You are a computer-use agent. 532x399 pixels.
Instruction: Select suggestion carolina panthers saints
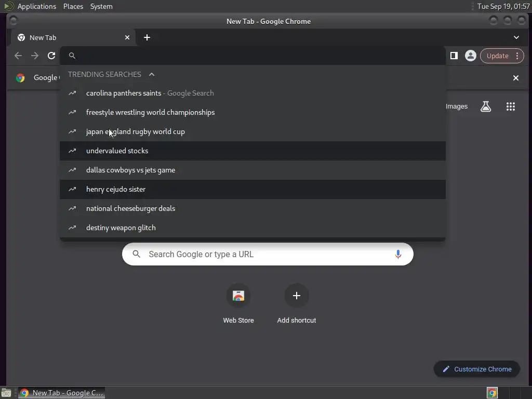click(x=252, y=93)
